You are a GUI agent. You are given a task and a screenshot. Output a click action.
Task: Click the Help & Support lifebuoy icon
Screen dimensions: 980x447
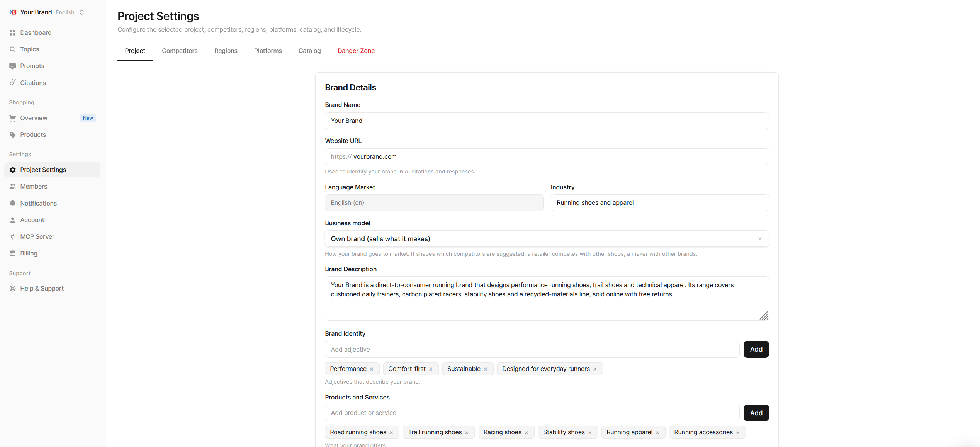(12, 288)
